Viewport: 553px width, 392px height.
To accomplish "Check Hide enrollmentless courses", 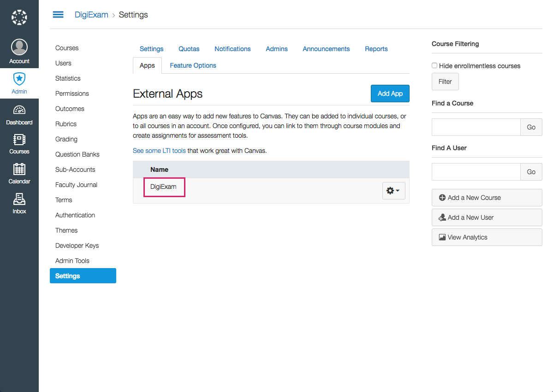I will pyautogui.click(x=434, y=65).
